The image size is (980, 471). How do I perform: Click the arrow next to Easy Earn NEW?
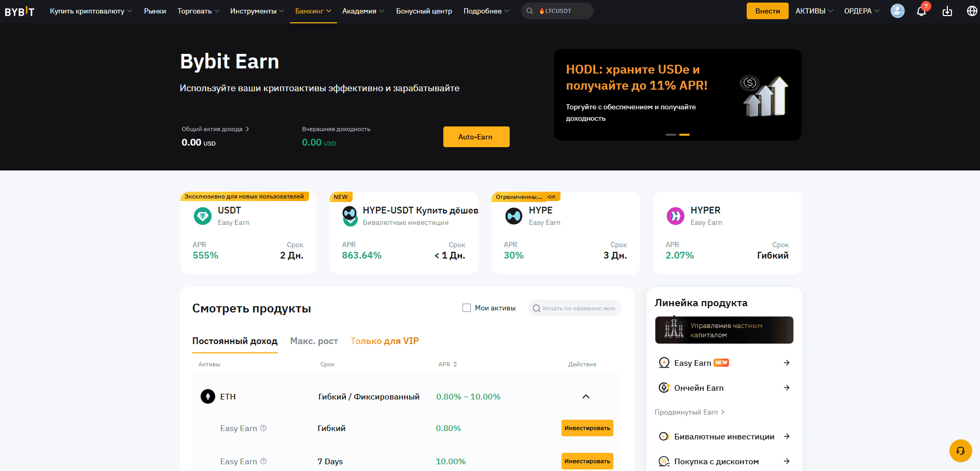click(x=787, y=363)
